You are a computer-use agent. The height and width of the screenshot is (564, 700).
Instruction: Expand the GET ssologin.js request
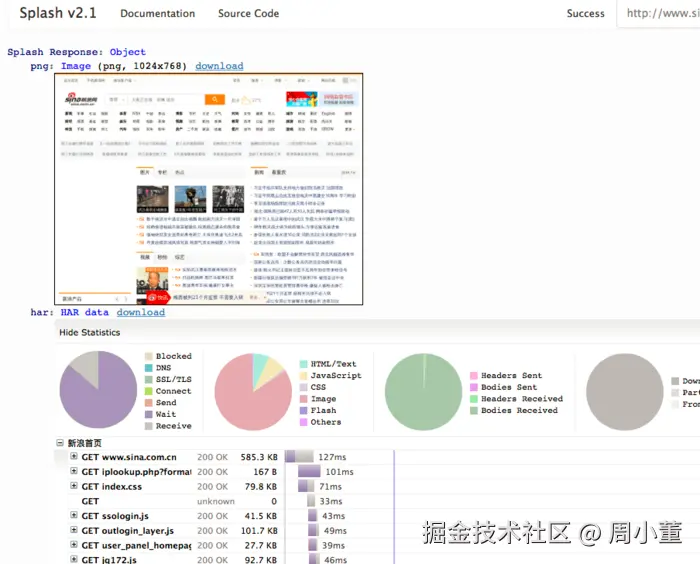pyautogui.click(x=74, y=515)
